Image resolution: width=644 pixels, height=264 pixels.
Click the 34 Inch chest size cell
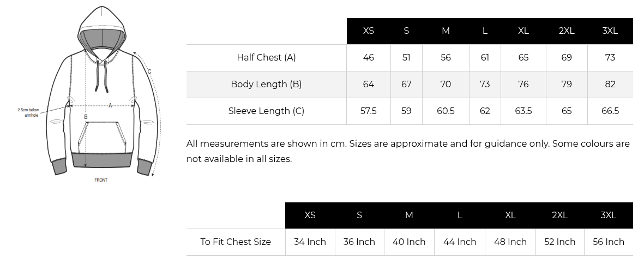310,242
